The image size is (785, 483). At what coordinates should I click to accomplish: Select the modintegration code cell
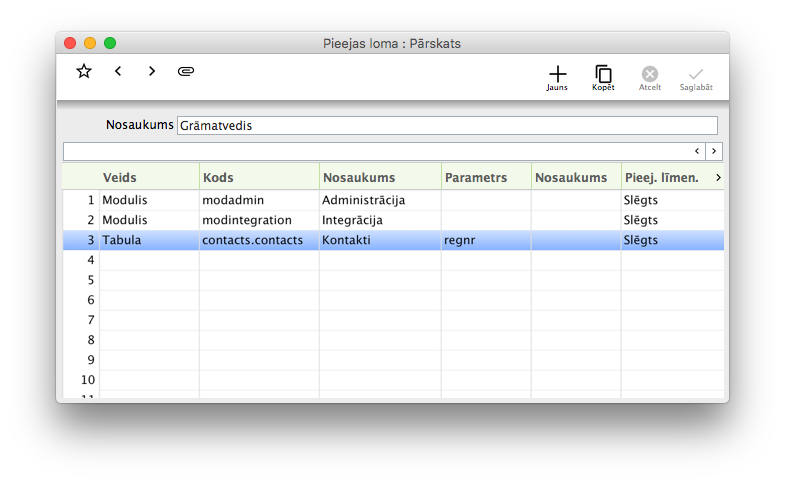click(258, 220)
